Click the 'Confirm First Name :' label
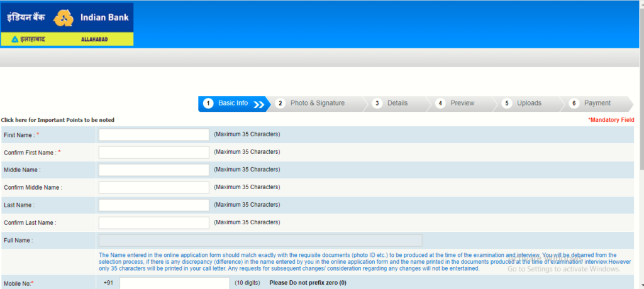Screen dimensions: 644x289 click(x=32, y=153)
